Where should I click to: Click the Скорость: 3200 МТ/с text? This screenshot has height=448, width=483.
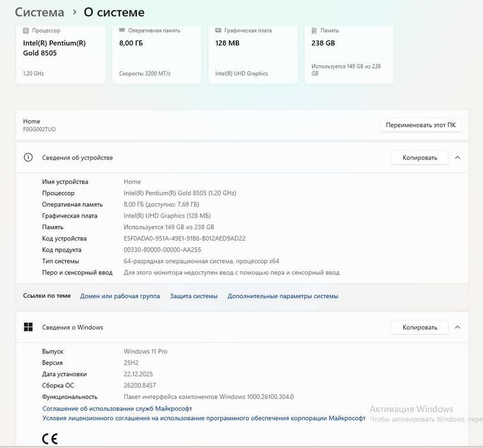tap(145, 74)
